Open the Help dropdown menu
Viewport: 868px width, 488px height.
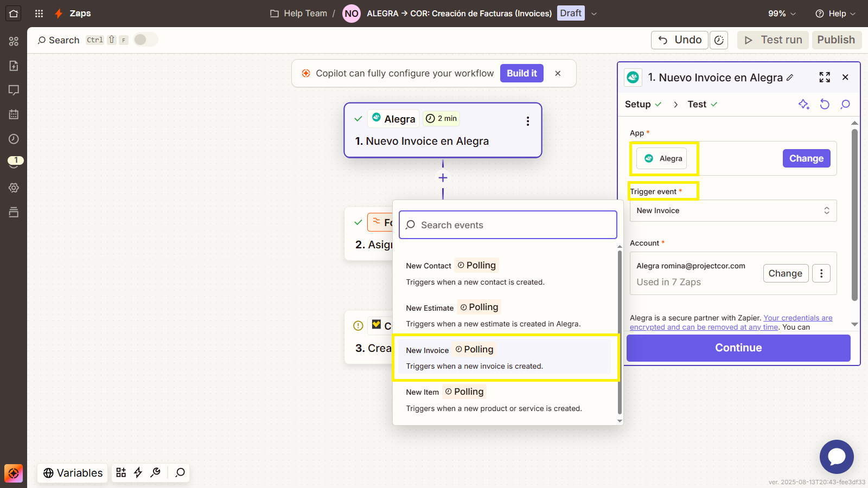pos(836,14)
